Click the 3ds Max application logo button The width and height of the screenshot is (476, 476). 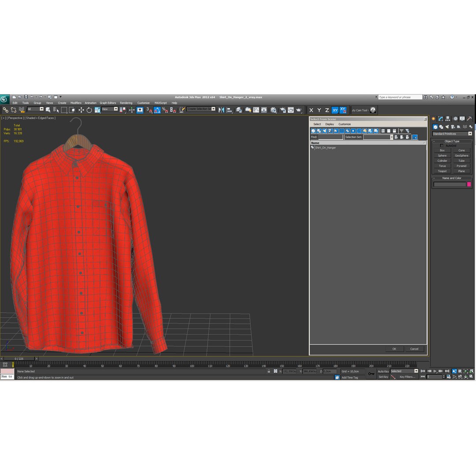pyautogui.click(x=4, y=99)
